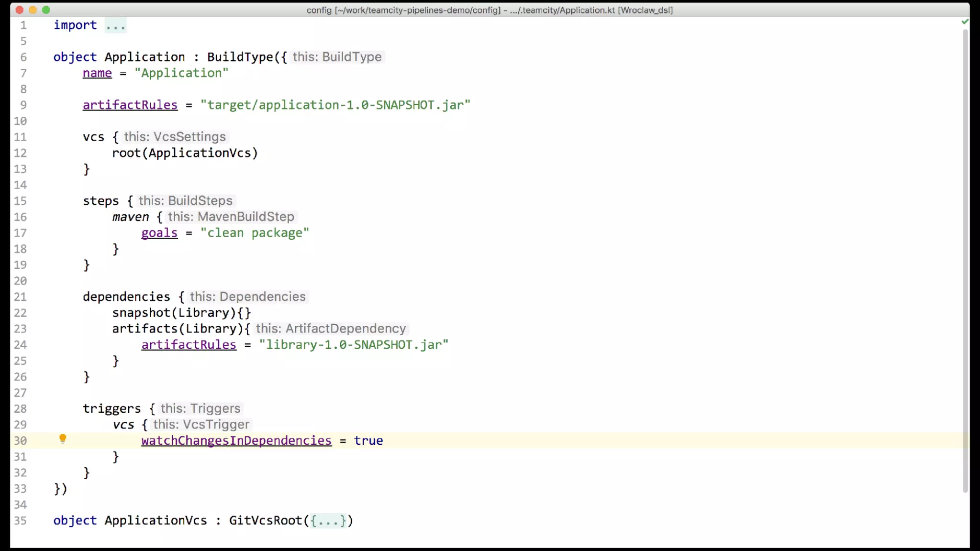Click the name property on line 7
Viewport: 980px width, 551px height.
(97, 73)
